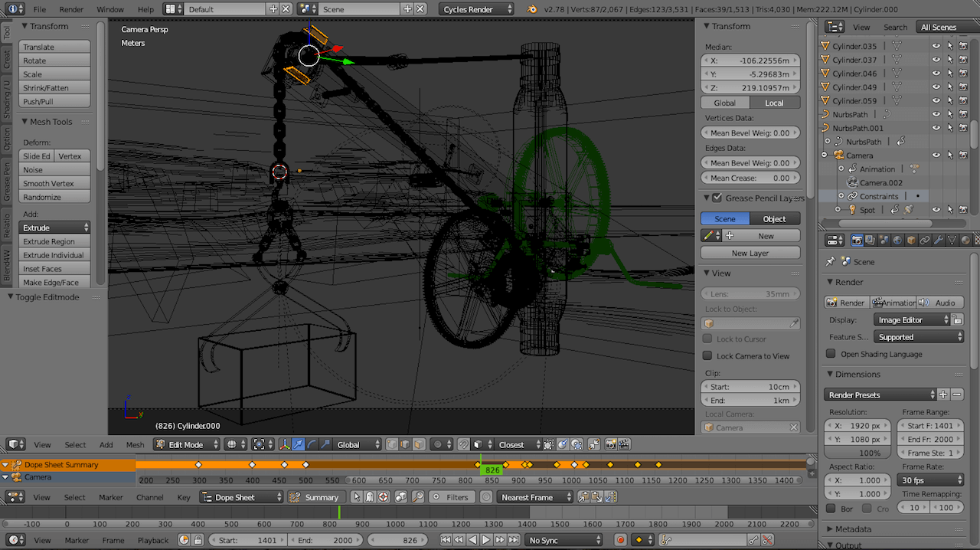Click the pin icon beside Scene
The image size is (980, 550).
pos(831,262)
